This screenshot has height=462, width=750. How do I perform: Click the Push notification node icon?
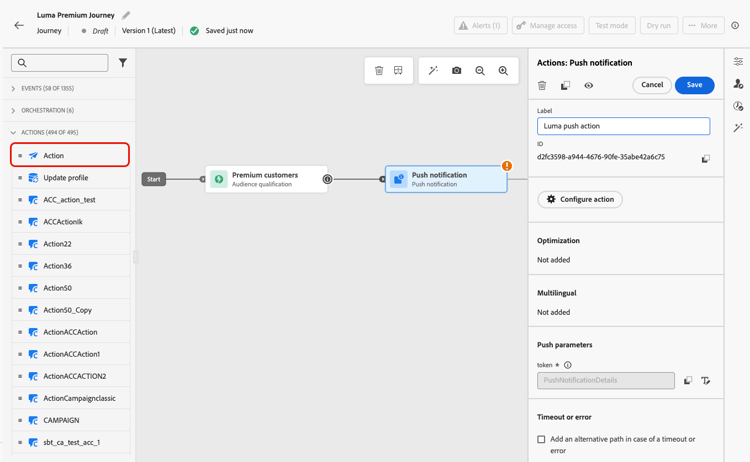click(398, 179)
